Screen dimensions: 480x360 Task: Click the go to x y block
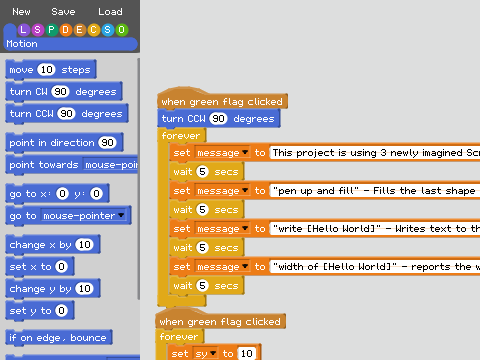57,194
